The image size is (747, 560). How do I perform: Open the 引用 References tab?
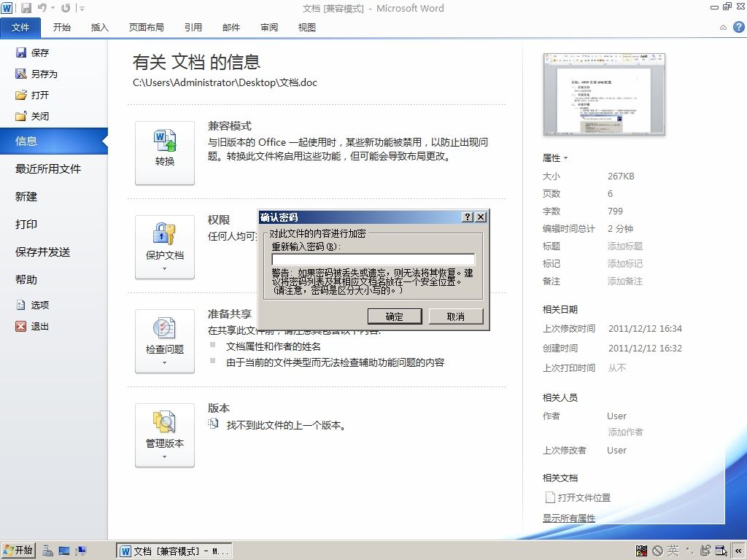pyautogui.click(x=193, y=28)
